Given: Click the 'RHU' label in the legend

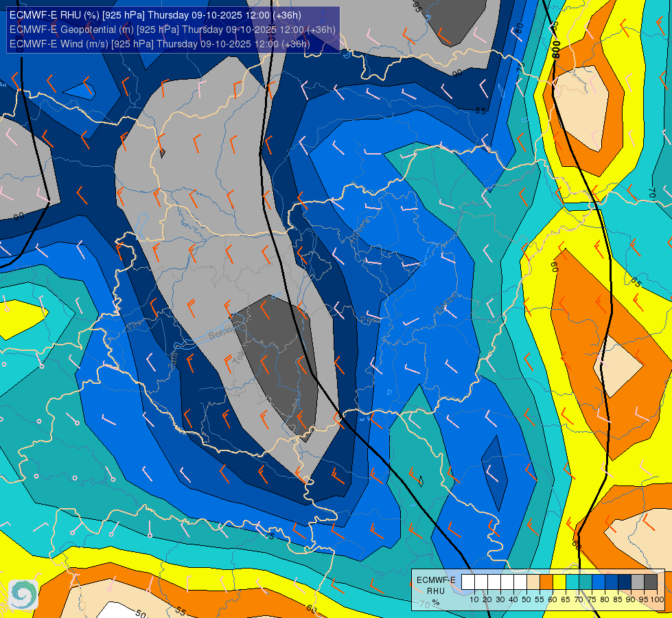Looking at the screenshot, I should pos(436,591).
